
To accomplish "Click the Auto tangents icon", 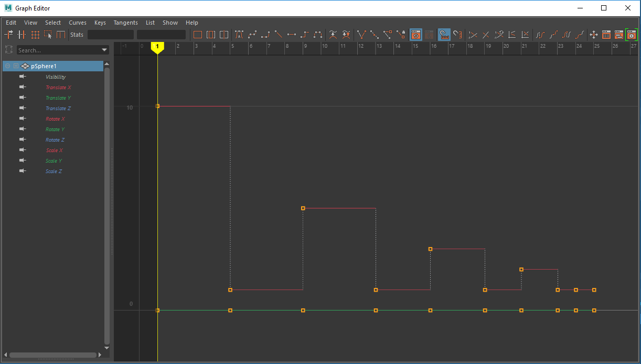I will click(239, 35).
